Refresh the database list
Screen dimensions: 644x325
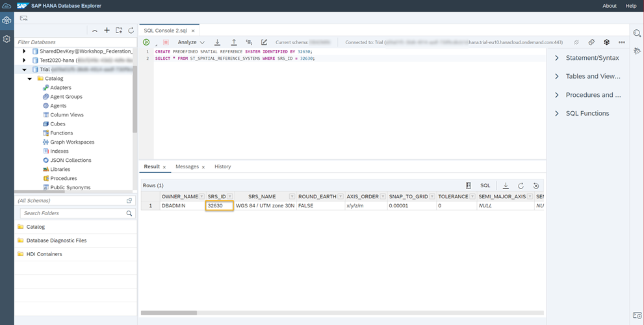pyautogui.click(x=131, y=31)
